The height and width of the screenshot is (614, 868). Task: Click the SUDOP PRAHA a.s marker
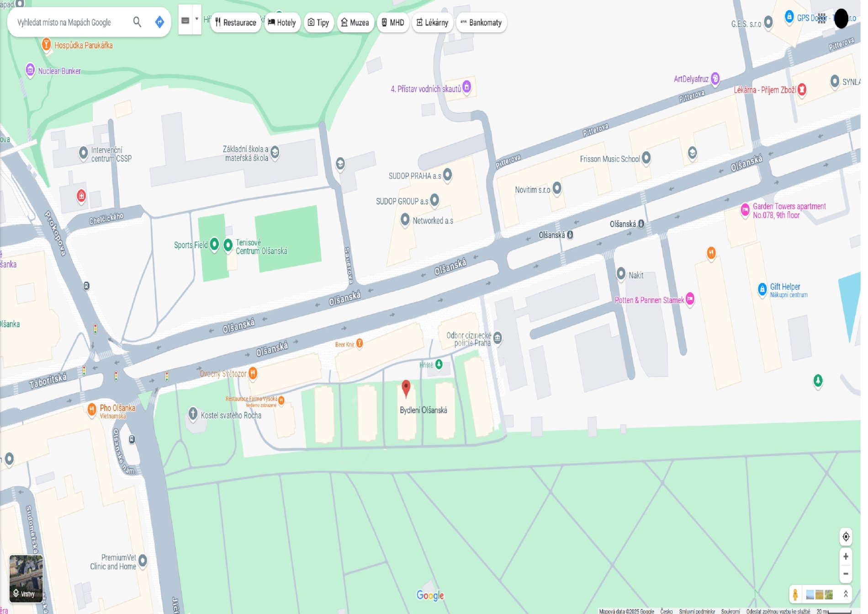(x=447, y=174)
